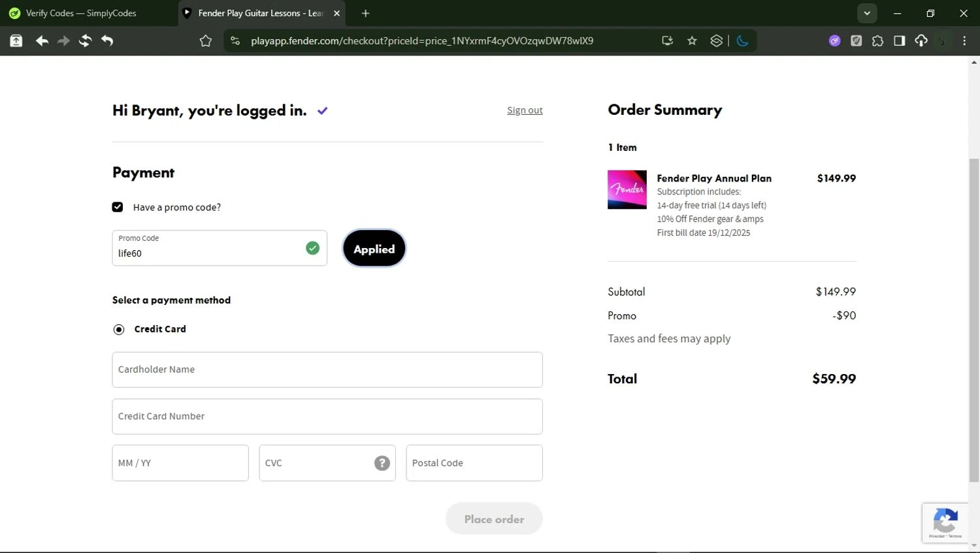Screen dimensions: 980x553
Task: Click the bookmark star left of address bar
Action: (206, 41)
